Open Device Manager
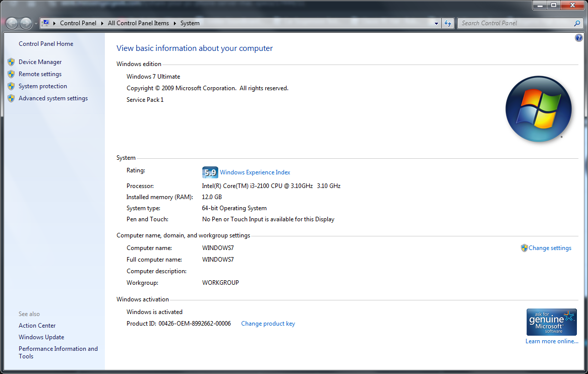The image size is (588, 374). tap(40, 62)
